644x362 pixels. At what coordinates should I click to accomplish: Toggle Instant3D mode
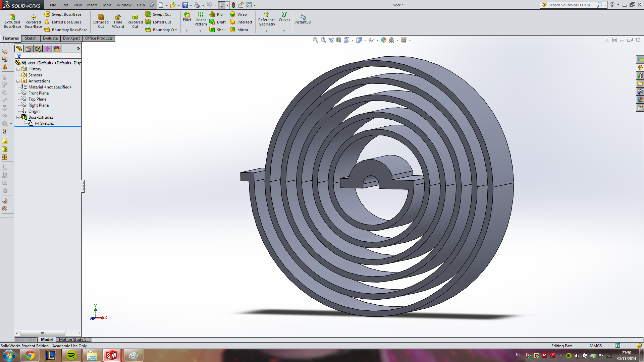303,19
